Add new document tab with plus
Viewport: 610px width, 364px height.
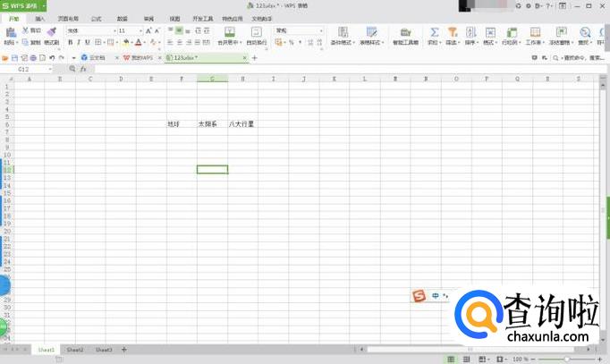click(x=255, y=58)
